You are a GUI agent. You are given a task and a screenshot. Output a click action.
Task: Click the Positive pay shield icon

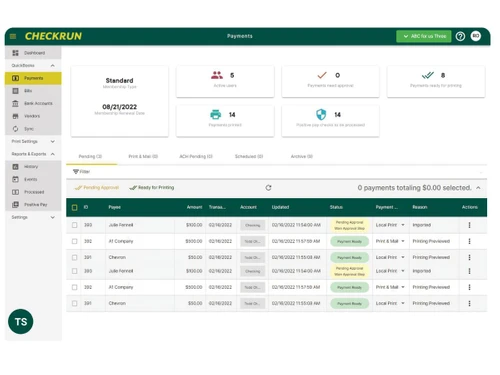(x=321, y=115)
